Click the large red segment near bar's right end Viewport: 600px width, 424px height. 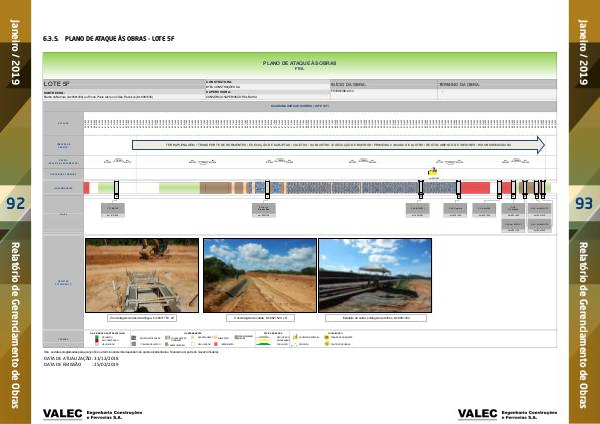click(476, 188)
